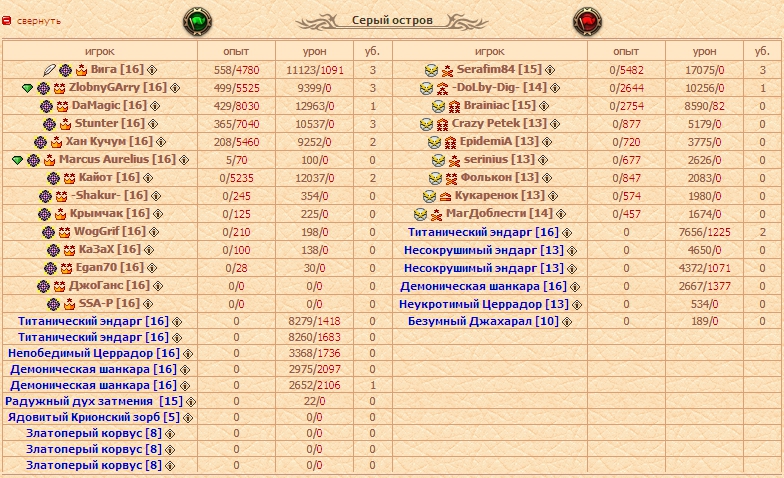
Task: Open info icon next to Crazy Petek [13]
Action: tap(555, 124)
